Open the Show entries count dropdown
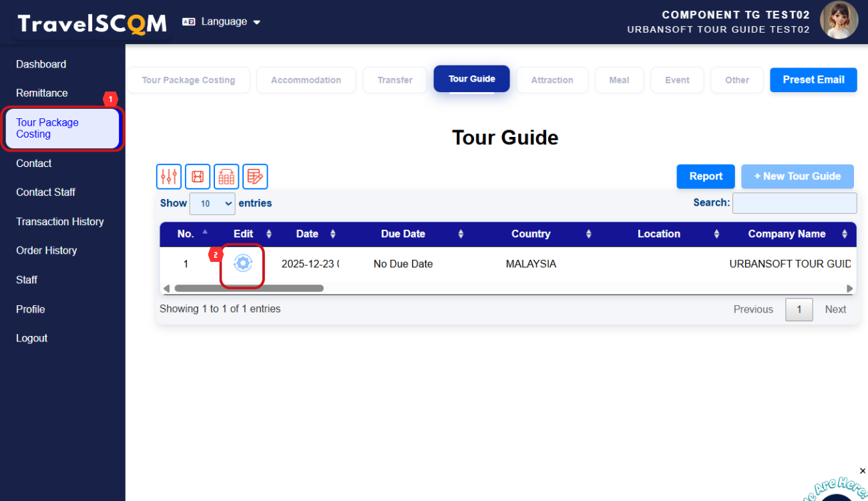Screen dimensions: 868x501 [212, 204]
